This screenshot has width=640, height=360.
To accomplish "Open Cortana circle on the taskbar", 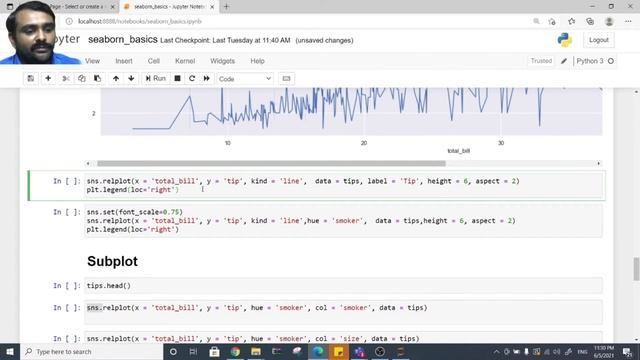I will [173, 351].
